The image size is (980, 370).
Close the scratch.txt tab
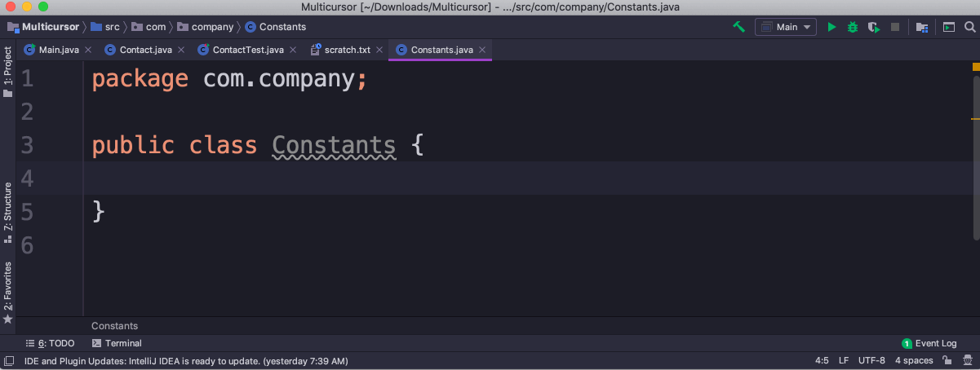point(379,50)
